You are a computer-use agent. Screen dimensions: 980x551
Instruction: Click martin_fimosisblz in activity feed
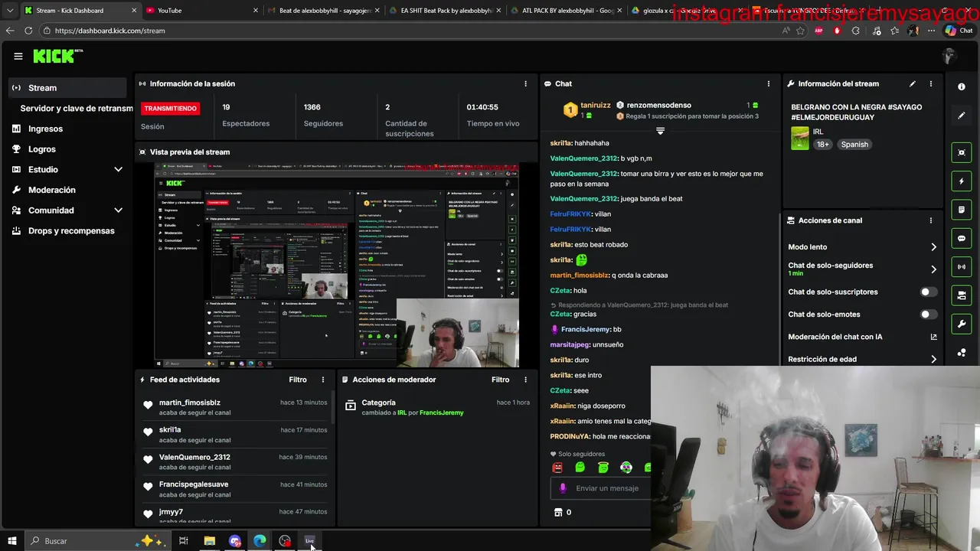pyautogui.click(x=189, y=403)
